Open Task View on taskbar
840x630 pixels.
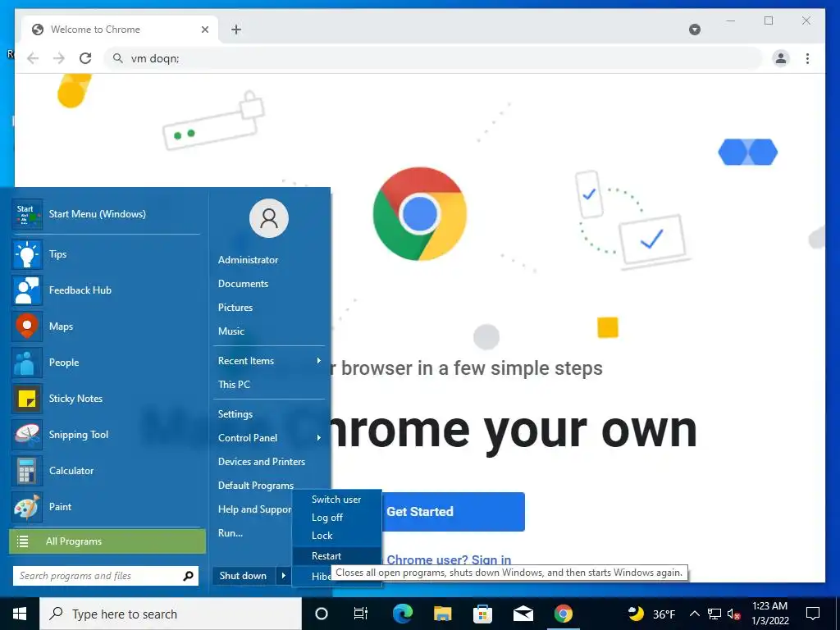click(x=361, y=614)
